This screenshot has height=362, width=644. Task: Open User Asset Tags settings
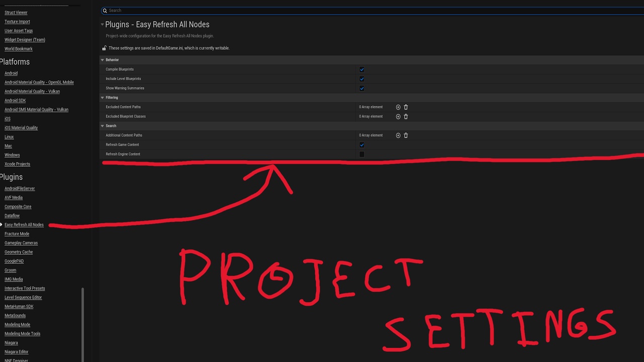(19, 31)
